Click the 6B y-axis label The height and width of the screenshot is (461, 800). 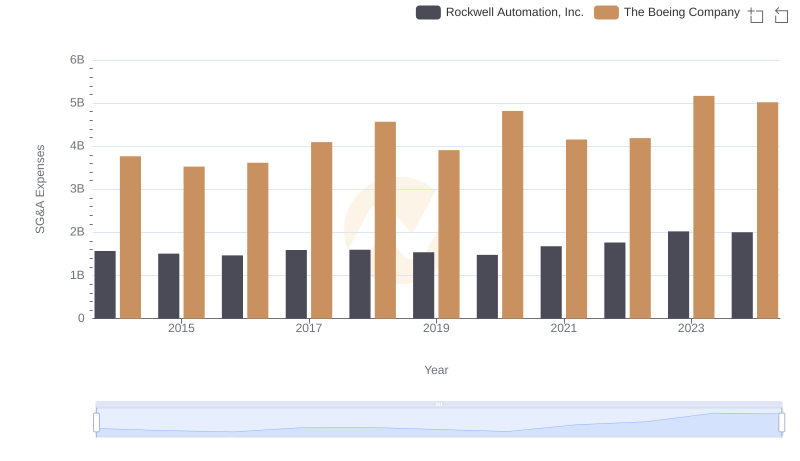click(x=77, y=60)
